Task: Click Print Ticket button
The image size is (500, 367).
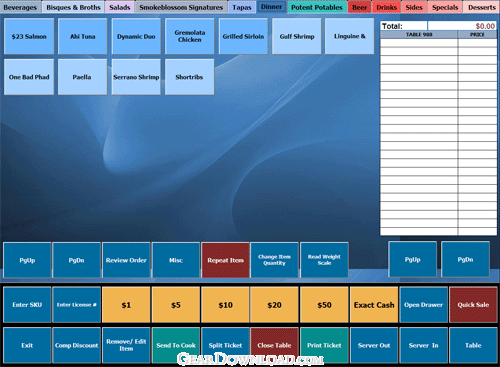Action: 324,345
